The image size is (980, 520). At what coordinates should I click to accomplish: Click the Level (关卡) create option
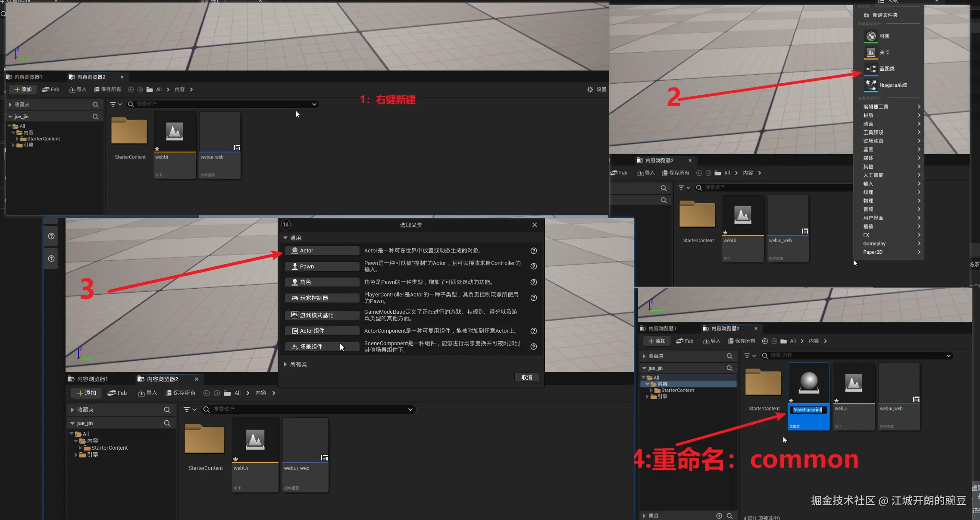pos(884,53)
